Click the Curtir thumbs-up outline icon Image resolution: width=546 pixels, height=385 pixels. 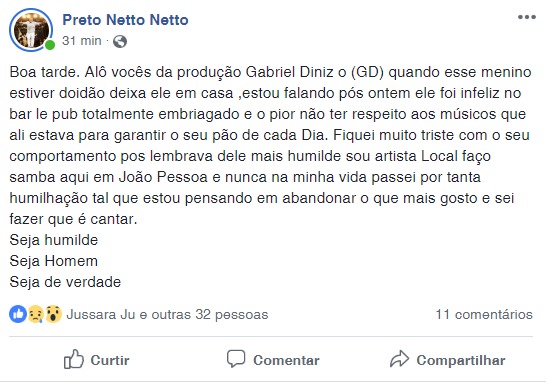click(74, 359)
